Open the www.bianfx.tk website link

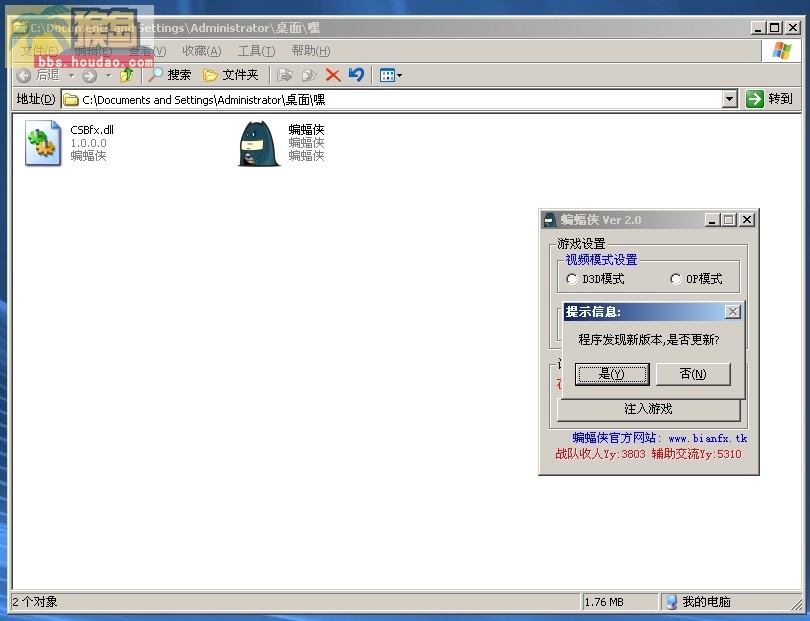pyautogui.click(x=708, y=438)
